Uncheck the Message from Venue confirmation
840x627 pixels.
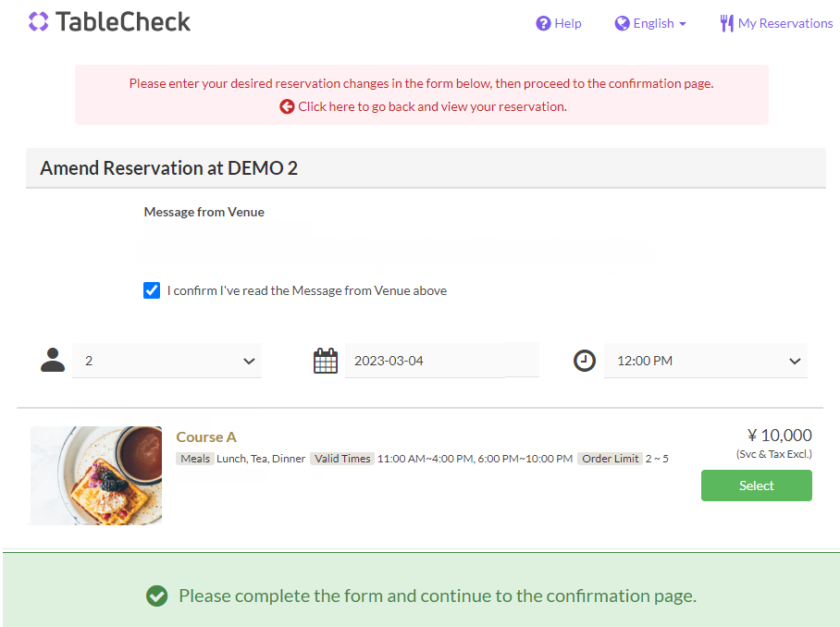(153, 290)
